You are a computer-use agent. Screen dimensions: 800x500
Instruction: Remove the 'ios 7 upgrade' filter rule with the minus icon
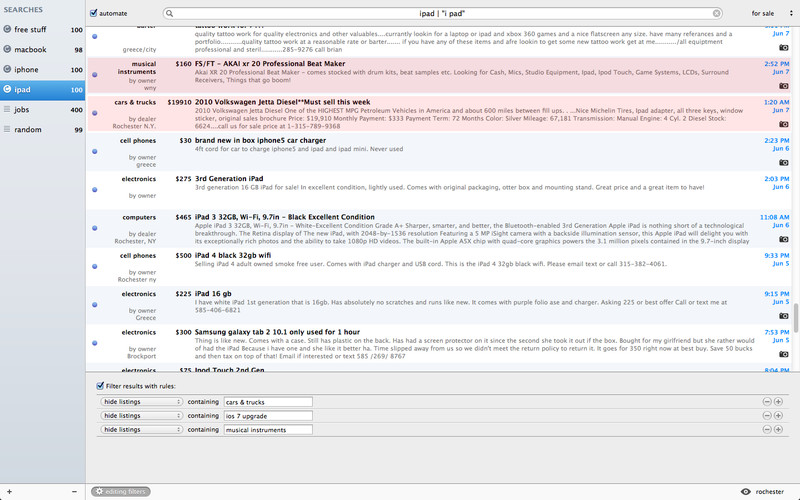[767, 415]
